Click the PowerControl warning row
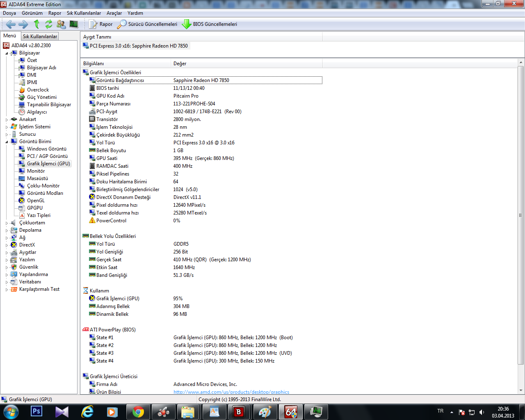This screenshot has width=525, height=420. point(205,221)
